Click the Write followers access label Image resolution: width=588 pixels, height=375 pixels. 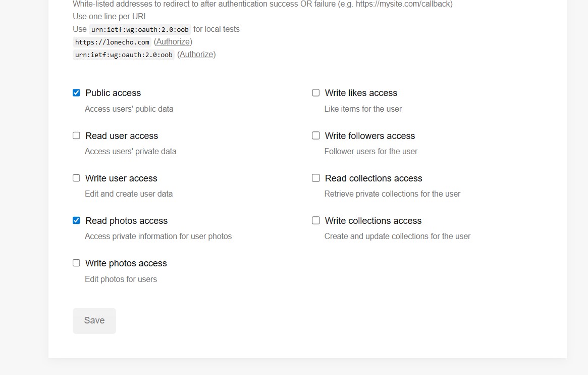[x=370, y=136]
